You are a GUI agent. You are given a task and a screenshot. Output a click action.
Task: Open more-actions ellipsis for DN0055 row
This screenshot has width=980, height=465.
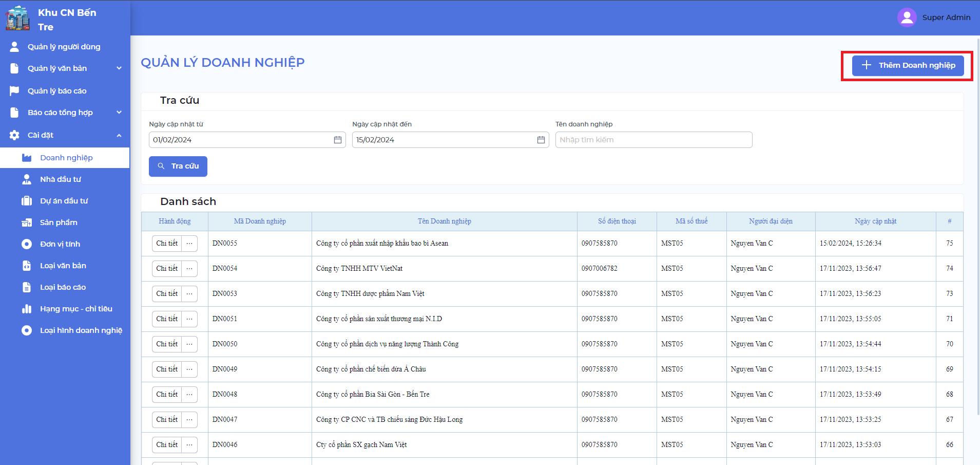click(189, 244)
